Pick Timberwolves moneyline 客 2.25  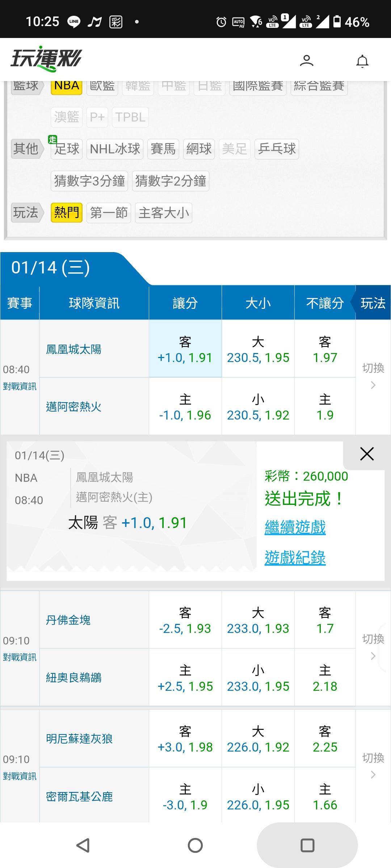click(325, 739)
